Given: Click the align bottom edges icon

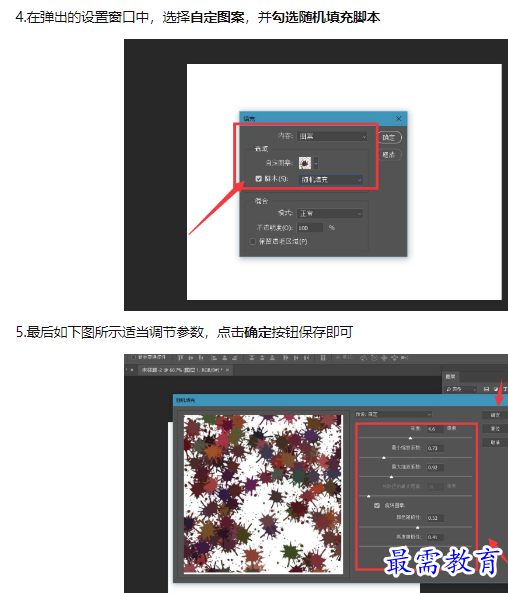Looking at the screenshot, I should [201, 357].
